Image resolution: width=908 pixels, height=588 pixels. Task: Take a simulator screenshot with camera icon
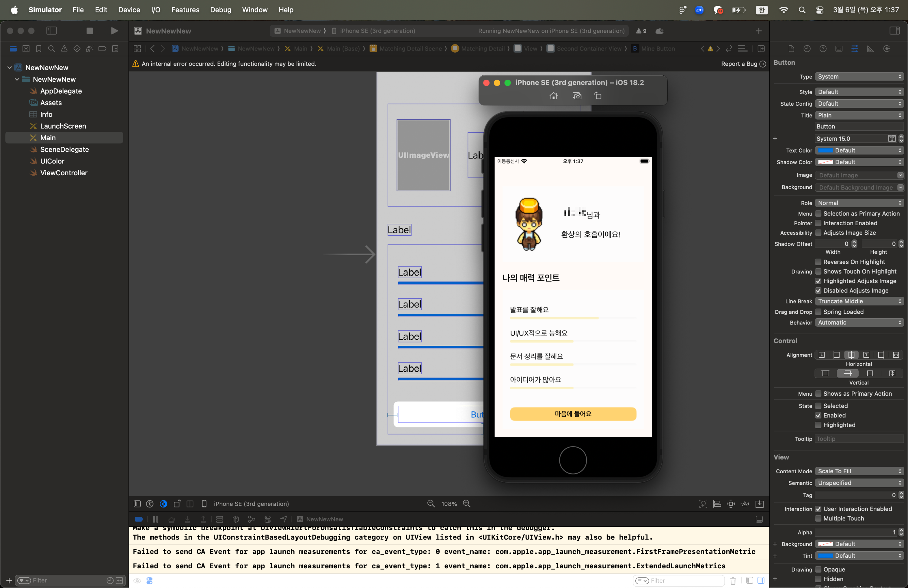point(577,96)
